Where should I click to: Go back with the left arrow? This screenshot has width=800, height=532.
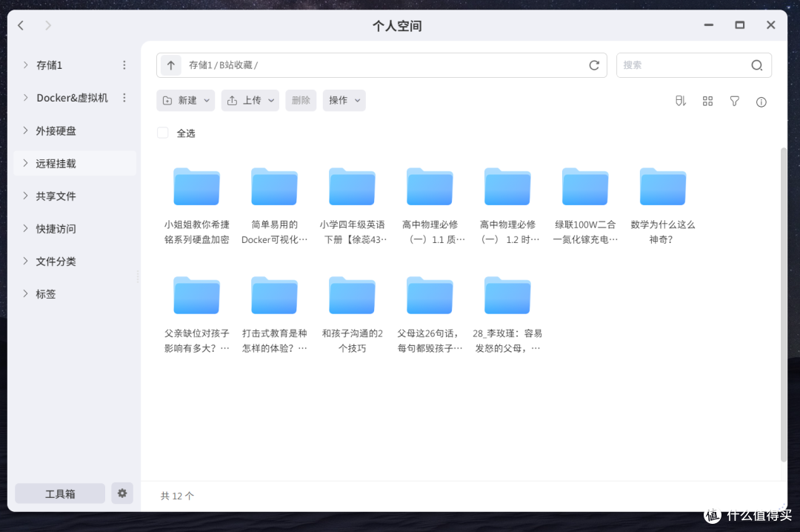coord(21,25)
